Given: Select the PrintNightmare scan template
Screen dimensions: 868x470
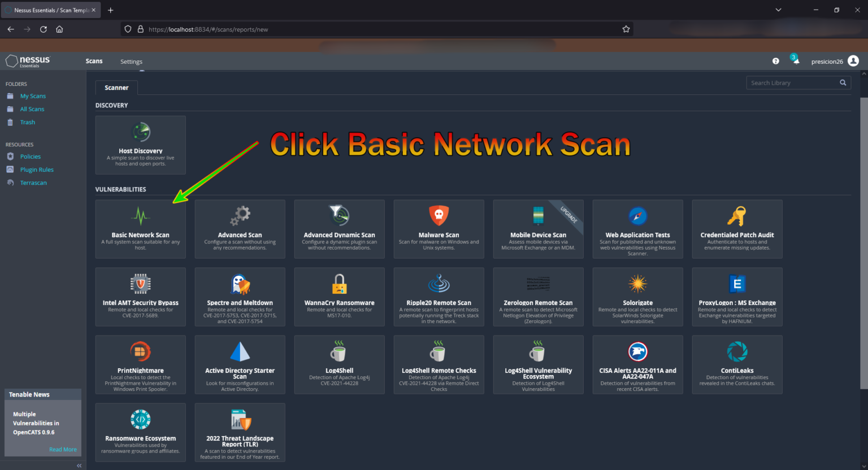Looking at the screenshot, I should point(140,364).
